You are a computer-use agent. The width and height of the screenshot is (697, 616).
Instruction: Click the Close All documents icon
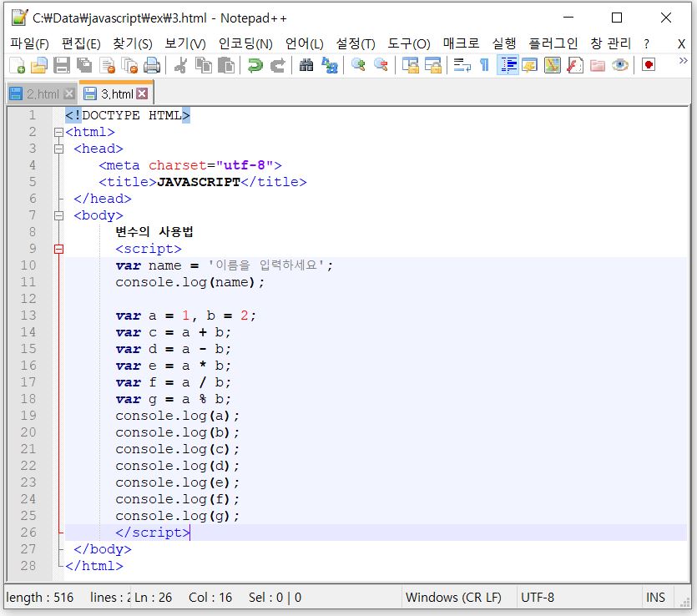point(129,65)
